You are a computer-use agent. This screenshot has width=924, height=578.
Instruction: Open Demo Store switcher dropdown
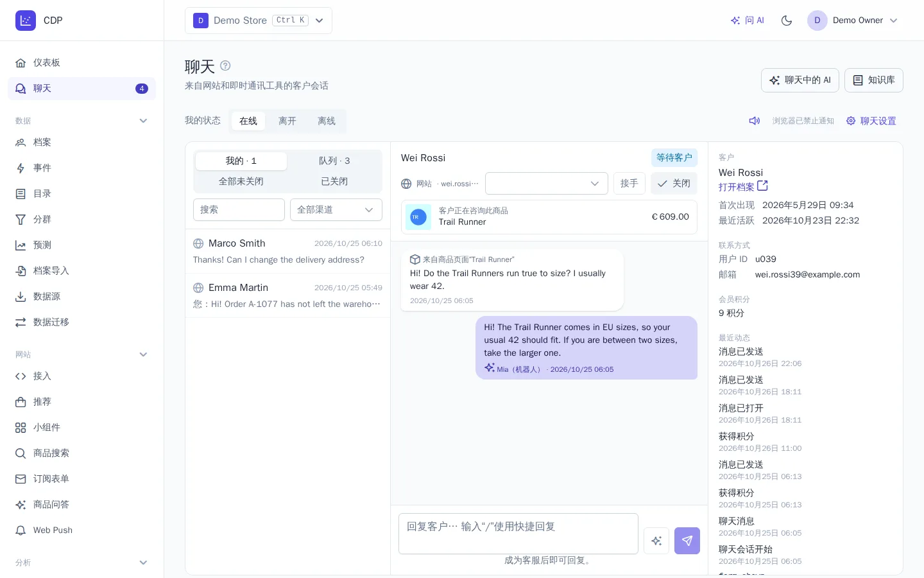tap(259, 21)
